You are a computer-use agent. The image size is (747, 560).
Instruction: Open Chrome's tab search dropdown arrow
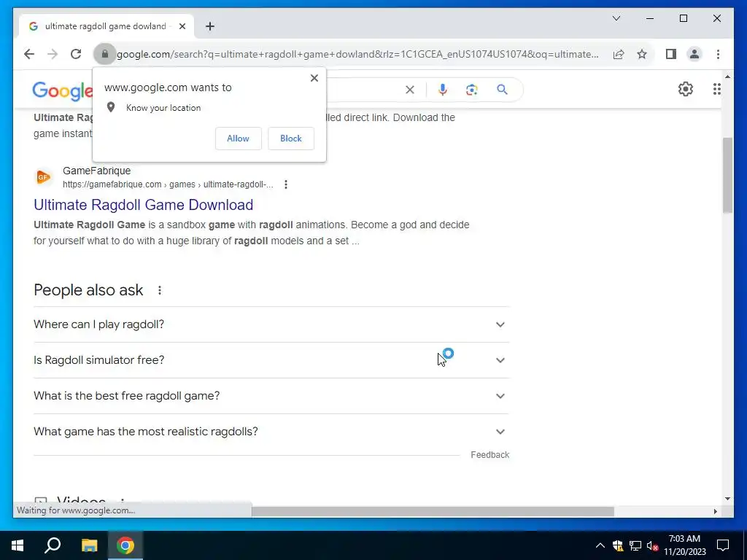616,18
